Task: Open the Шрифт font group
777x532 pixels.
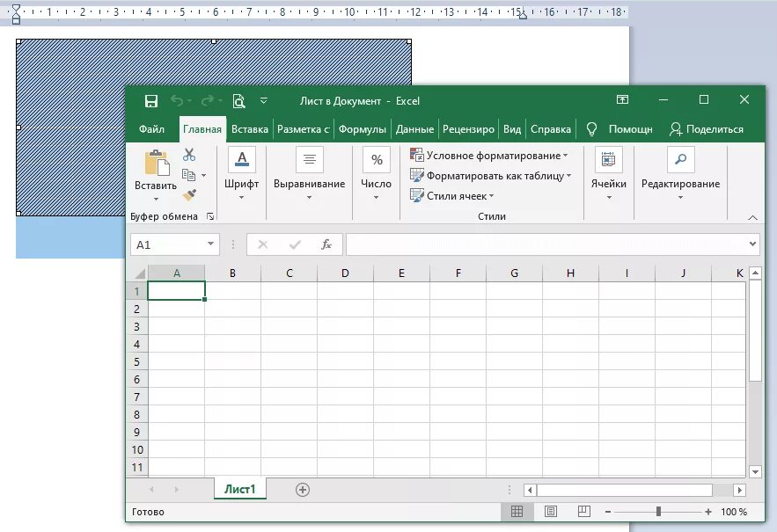Action: tap(241, 173)
